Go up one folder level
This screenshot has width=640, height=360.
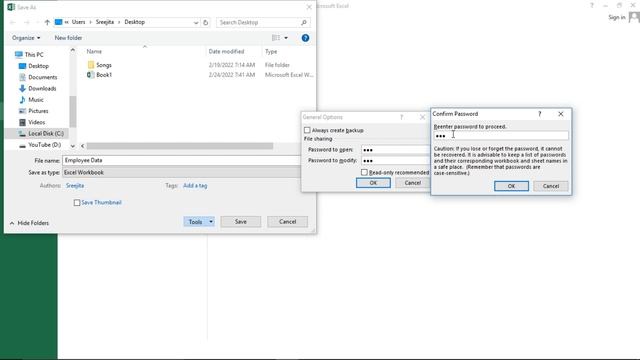pyautogui.click(x=47, y=22)
